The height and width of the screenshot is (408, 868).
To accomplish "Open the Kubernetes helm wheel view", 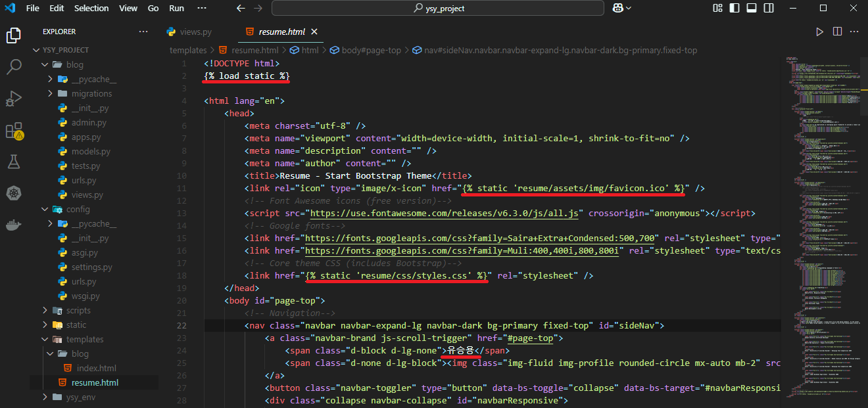I will (x=14, y=193).
